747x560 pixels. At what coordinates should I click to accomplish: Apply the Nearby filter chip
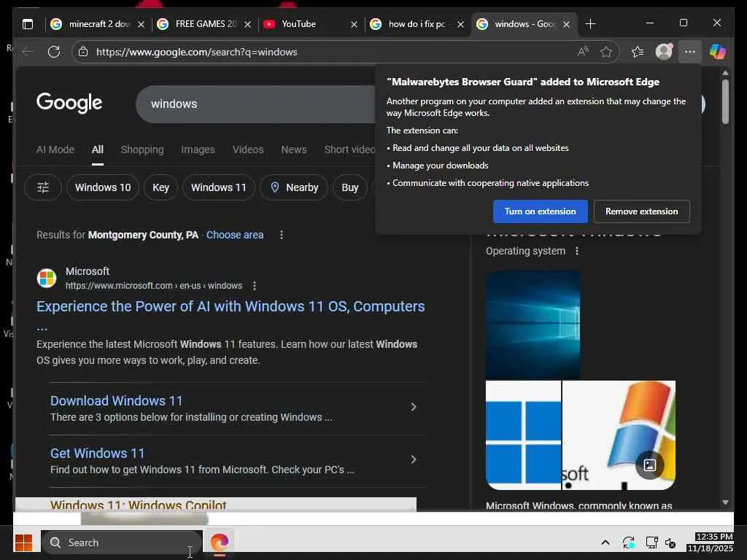coord(293,187)
